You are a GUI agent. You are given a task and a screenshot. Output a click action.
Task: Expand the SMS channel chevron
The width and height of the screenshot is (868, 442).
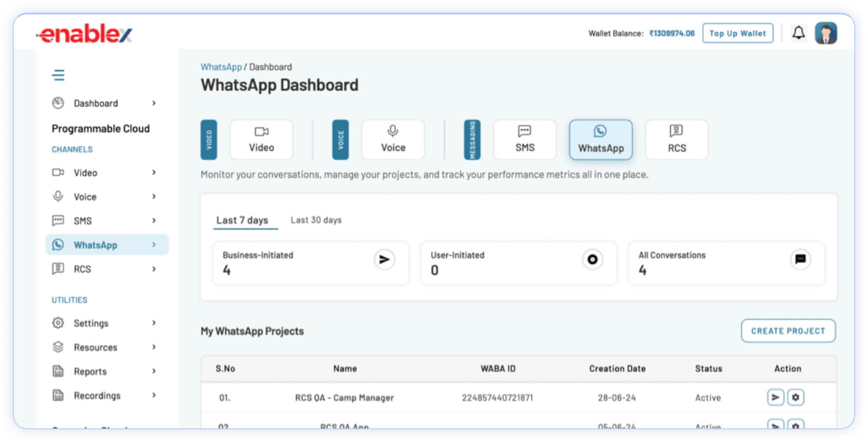click(x=154, y=220)
